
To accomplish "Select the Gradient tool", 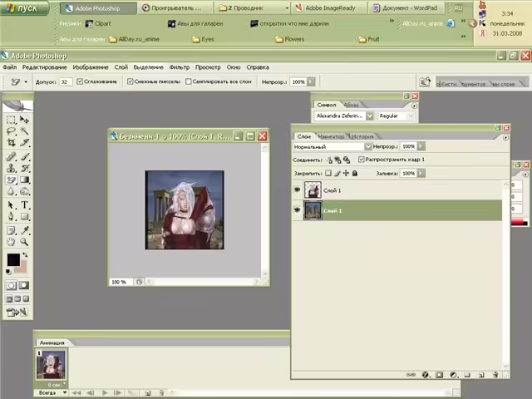I will 24,180.
